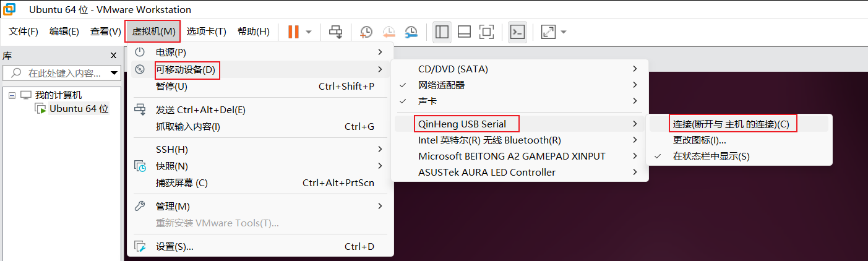Image resolution: width=868 pixels, height=261 pixels.
Task: Take a snapshot using the clock-plus icon
Action: coord(366,32)
